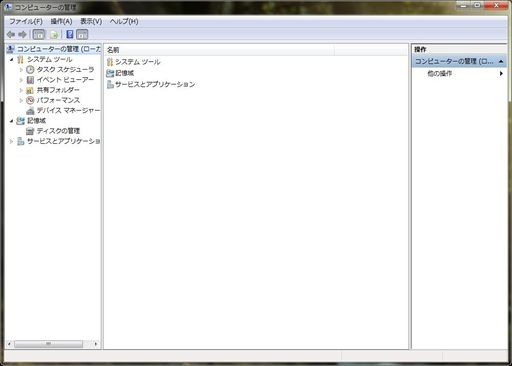Select デバイス マネージャー tree label

[x=68, y=111]
